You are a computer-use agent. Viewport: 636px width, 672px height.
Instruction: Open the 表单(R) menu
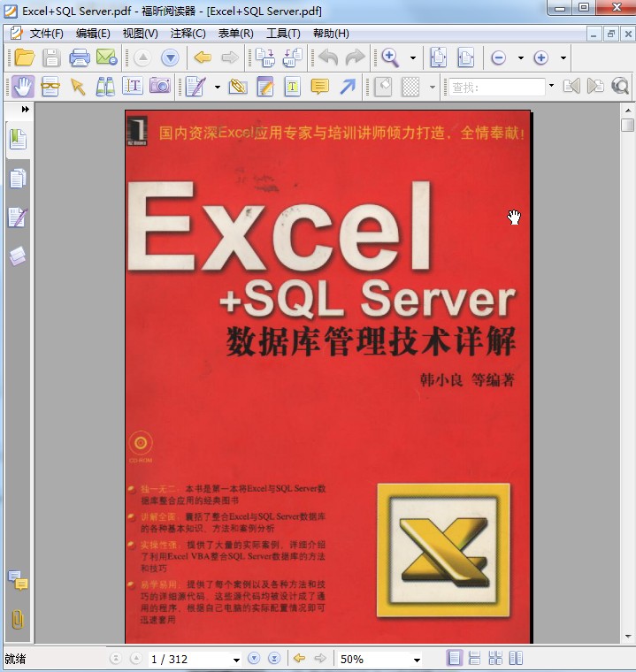(x=236, y=33)
